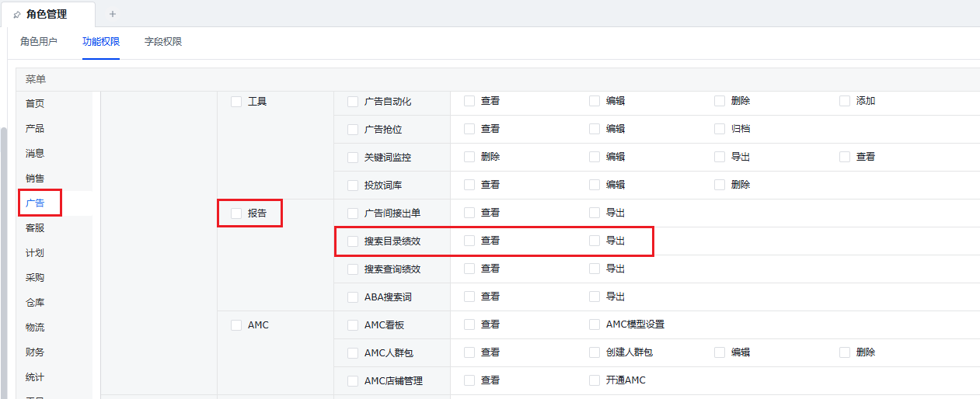Check the 工具 group checkbox

236,102
